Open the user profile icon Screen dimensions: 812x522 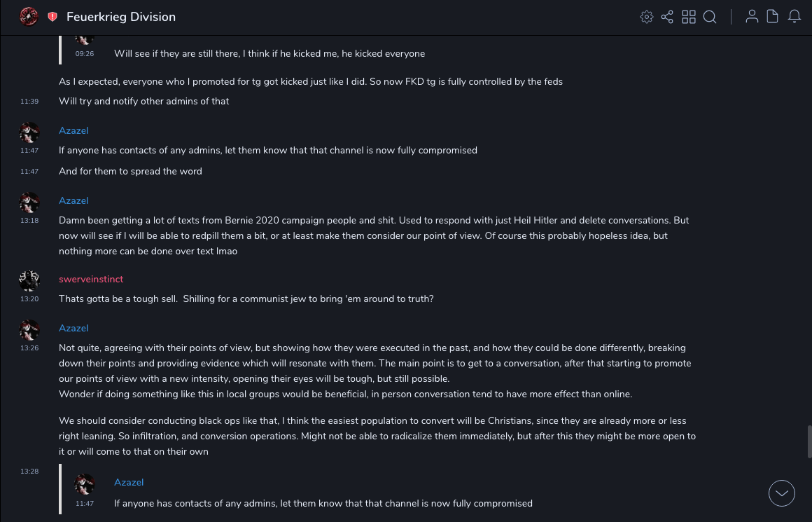click(x=752, y=17)
